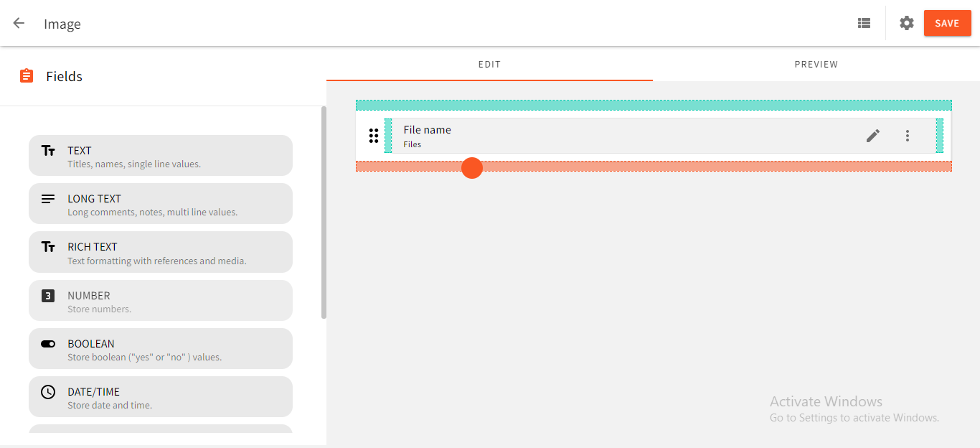The height and width of the screenshot is (448, 980).
Task: Grab the drag handle beside File name
Action: click(x=374, y=136)
